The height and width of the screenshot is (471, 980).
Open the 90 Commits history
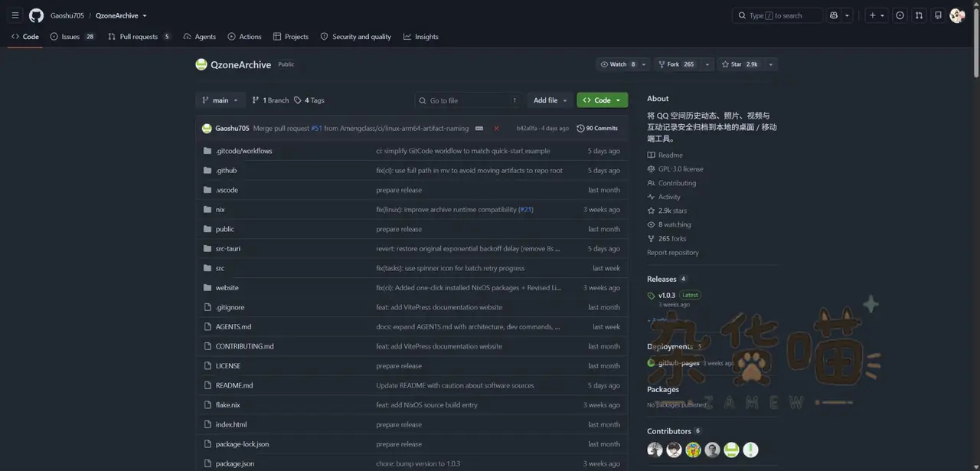click(x=597, y=128)
